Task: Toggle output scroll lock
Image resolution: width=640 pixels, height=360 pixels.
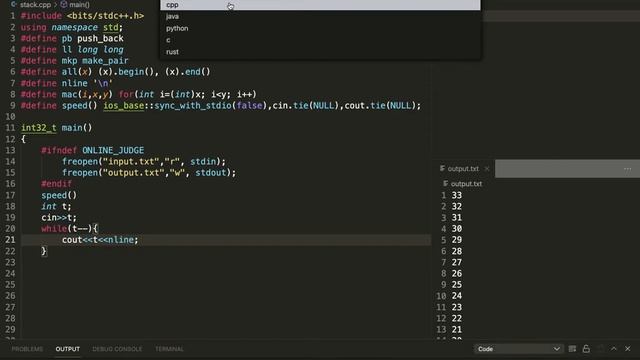Action: coord(586,349)
